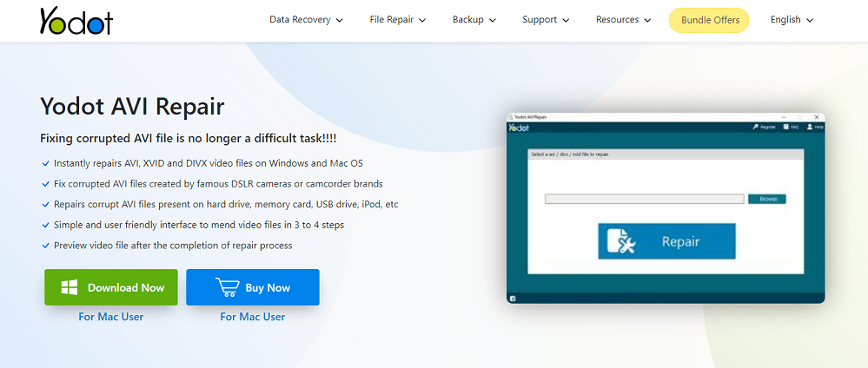Click checkmark beside Repairs corrupt AVI files bullet
The image size is (868, 368).
point(45,204)
